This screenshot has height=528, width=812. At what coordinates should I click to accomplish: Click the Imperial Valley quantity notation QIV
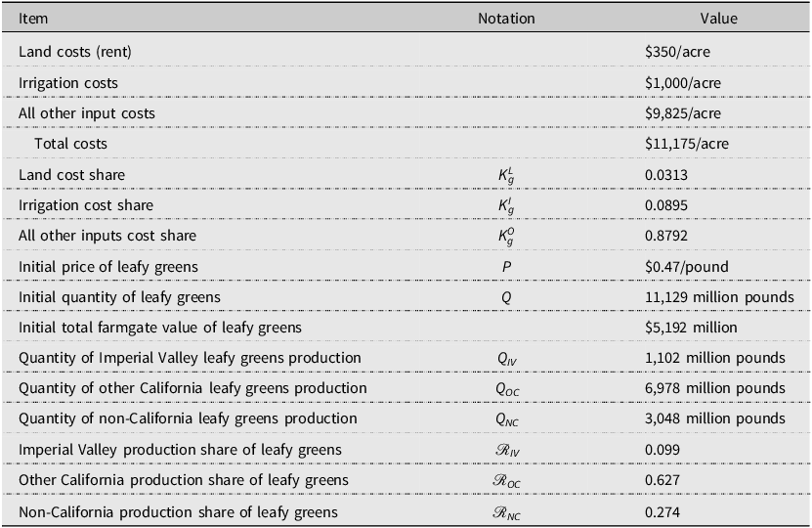pyautogui.click(x=506, y=359)
